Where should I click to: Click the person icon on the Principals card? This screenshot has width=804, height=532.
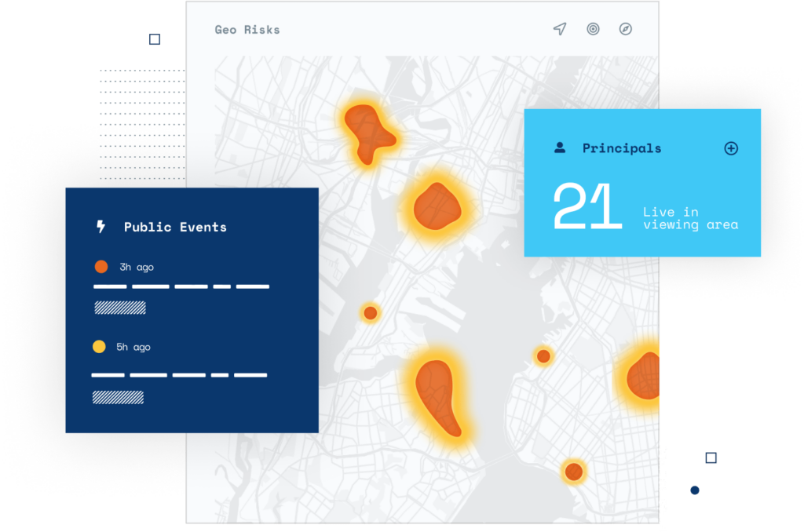coord(561,148)
